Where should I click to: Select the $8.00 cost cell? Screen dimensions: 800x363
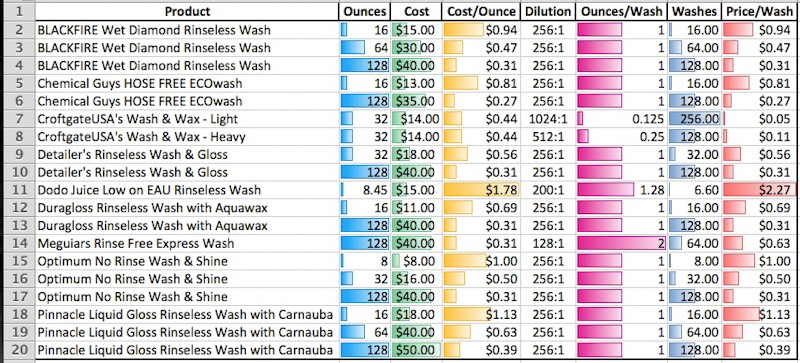416,261
